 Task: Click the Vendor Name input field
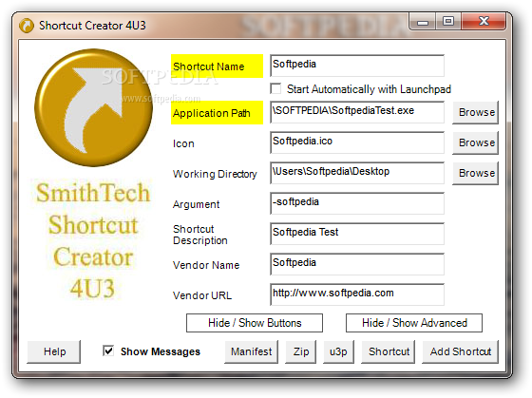[357, 264]
